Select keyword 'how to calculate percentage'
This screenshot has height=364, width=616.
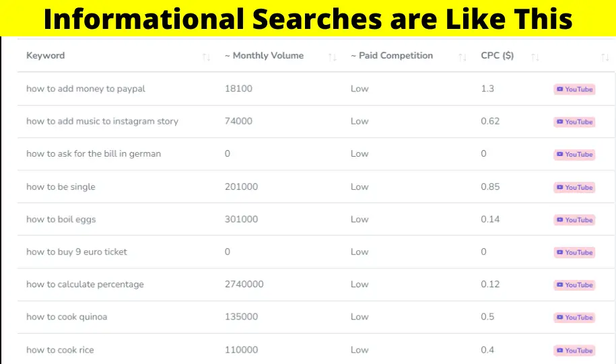pyautogui.click(x=85, y=285)
